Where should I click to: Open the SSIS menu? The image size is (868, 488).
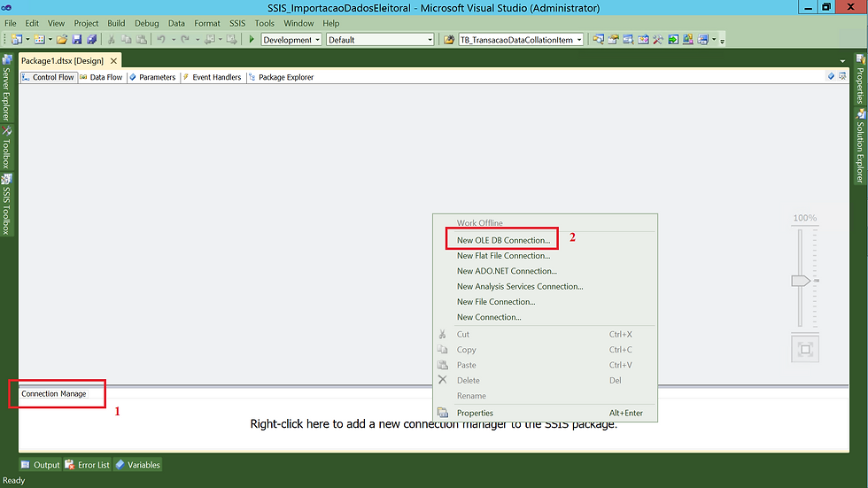tap(237, 23)
